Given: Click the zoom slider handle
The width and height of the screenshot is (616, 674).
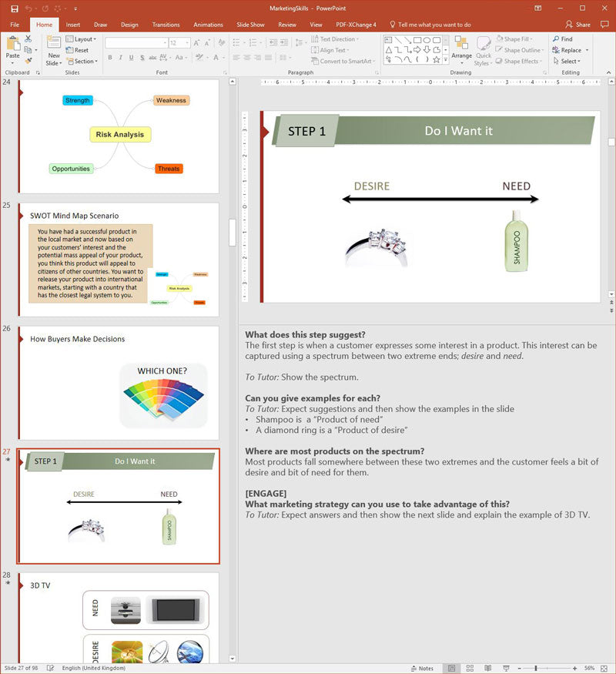Looking at the screenshot, I should tap(536, 669).
